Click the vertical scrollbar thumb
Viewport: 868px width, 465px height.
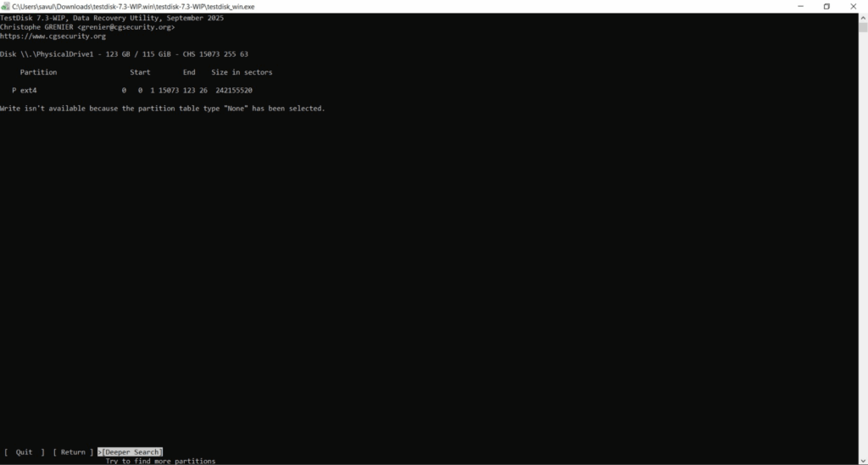coord(863,28)
